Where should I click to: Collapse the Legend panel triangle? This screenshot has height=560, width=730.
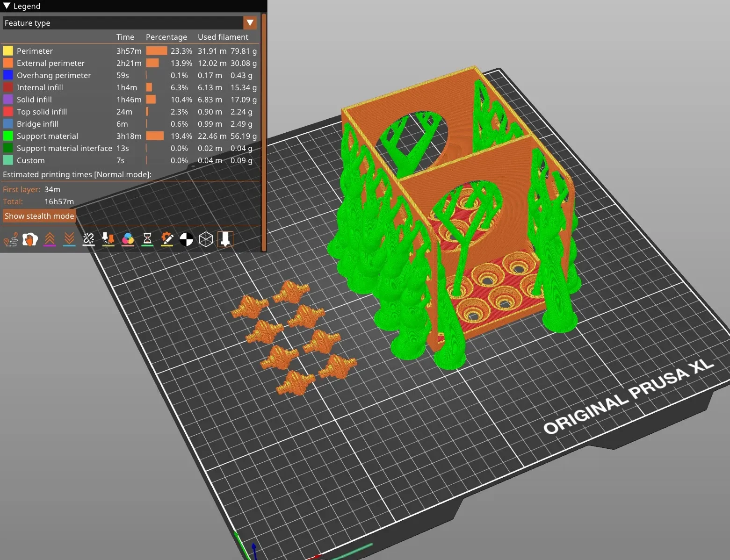7,6
